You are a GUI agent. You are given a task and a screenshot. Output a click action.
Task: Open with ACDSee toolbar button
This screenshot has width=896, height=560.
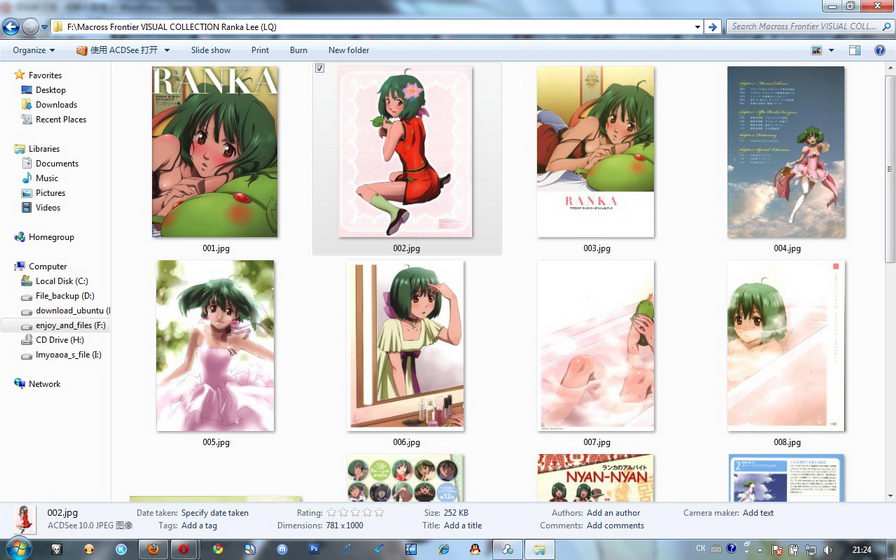click(x=117, y=50)
